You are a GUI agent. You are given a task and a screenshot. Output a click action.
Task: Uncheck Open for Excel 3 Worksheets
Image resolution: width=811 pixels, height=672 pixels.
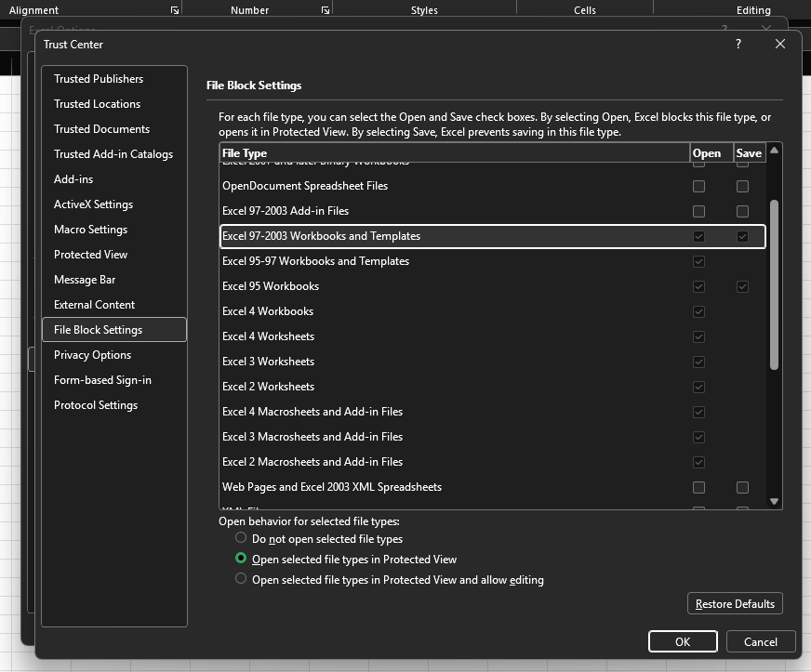[x=698, y=362]
